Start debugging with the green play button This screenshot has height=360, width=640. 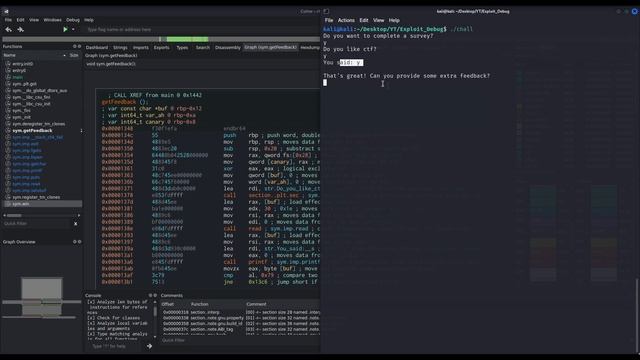(x=65, y=29)
